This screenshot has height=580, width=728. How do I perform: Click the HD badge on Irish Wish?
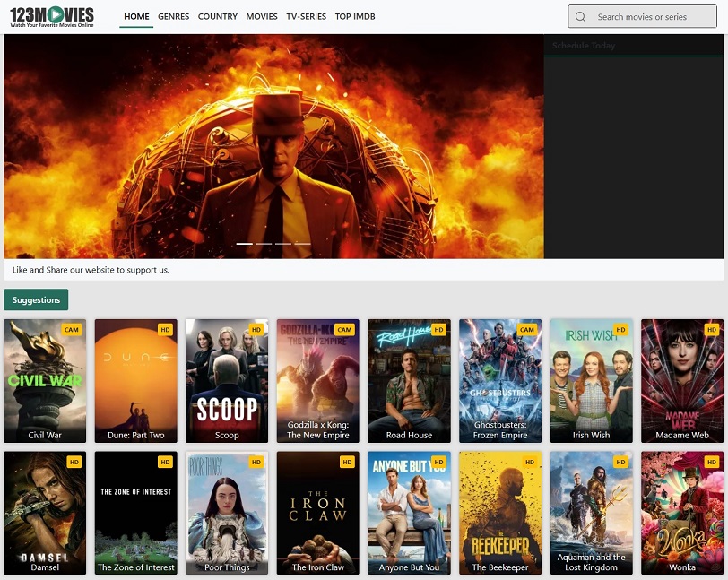(x=620, y=330)
